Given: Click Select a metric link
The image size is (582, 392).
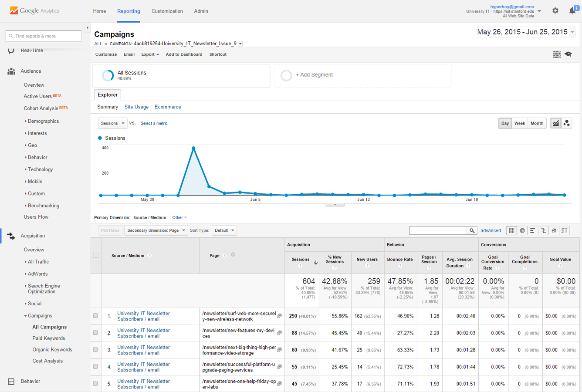Looking at the screenshot, I should click(154, 123).
